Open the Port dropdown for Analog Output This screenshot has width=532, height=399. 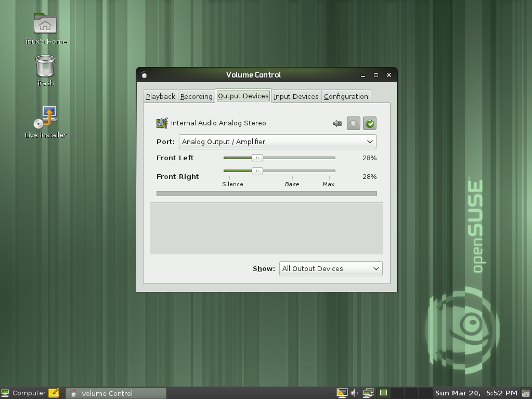point(278,141)
